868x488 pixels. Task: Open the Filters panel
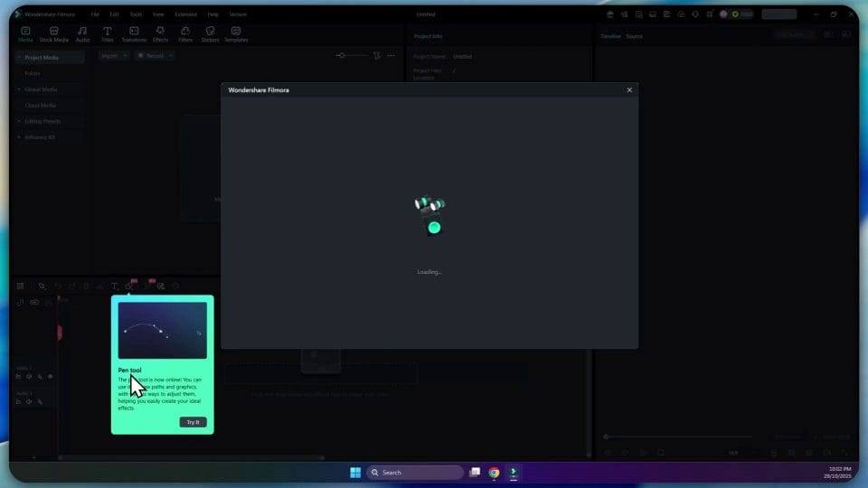click(185, 33)
